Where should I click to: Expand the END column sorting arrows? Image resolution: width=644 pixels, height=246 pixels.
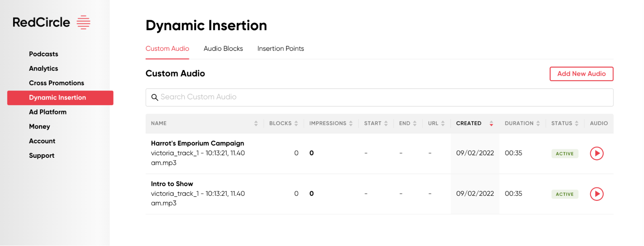[x=415, y=123]
